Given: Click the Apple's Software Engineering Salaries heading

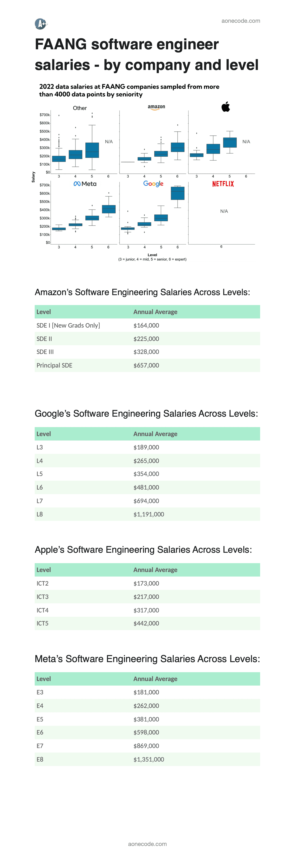Looking at the screenshot, I should (143, 550).
